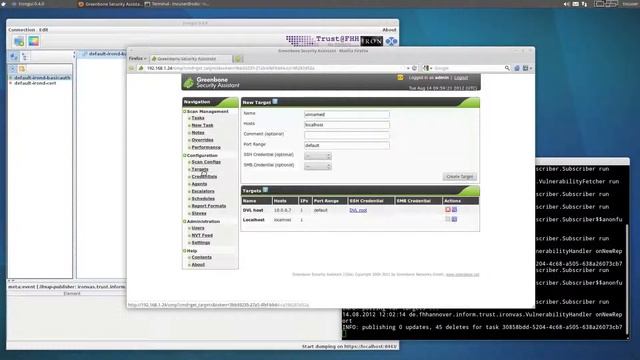Focus the empty Comment field
This screenshot has height=360, width=640.
pos(347,135)
